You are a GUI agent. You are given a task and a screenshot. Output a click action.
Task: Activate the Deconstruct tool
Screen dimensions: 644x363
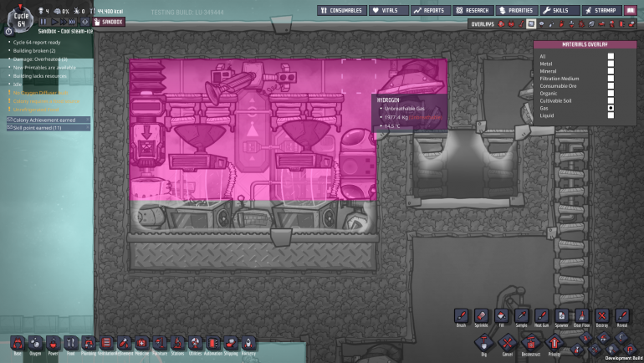click(530, 342)
